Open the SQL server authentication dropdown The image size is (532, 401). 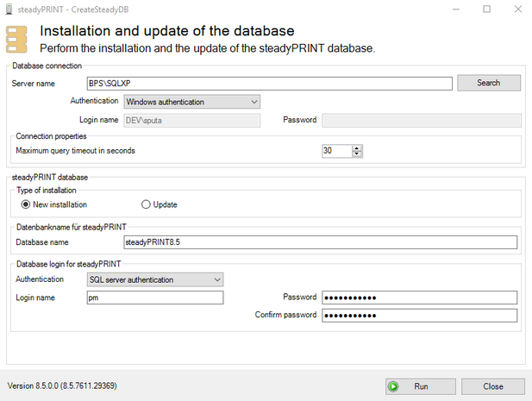(155, 280)
